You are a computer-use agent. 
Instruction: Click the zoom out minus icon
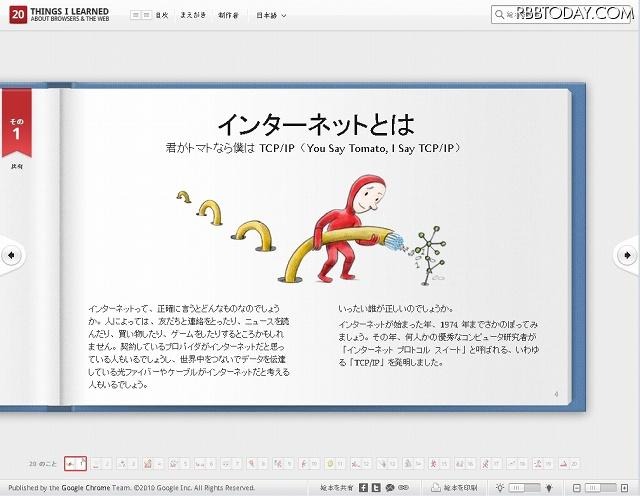(x=576, y=488)
